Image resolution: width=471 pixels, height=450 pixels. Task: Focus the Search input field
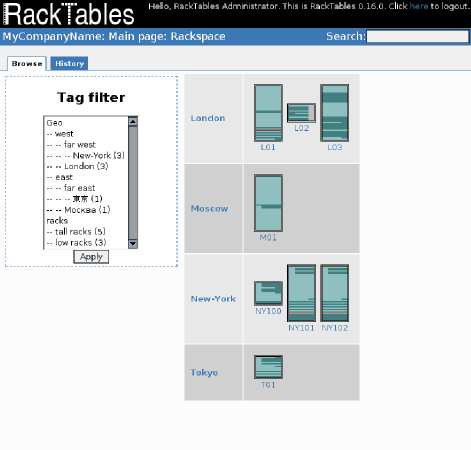pos(418,36)
